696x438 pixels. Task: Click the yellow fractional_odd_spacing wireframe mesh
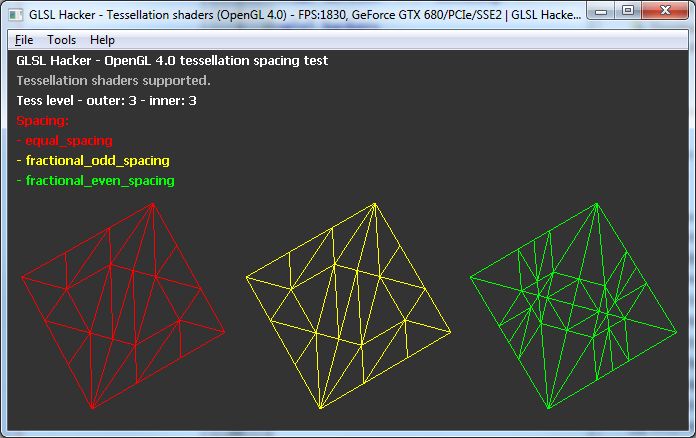(x=348, y=305)
